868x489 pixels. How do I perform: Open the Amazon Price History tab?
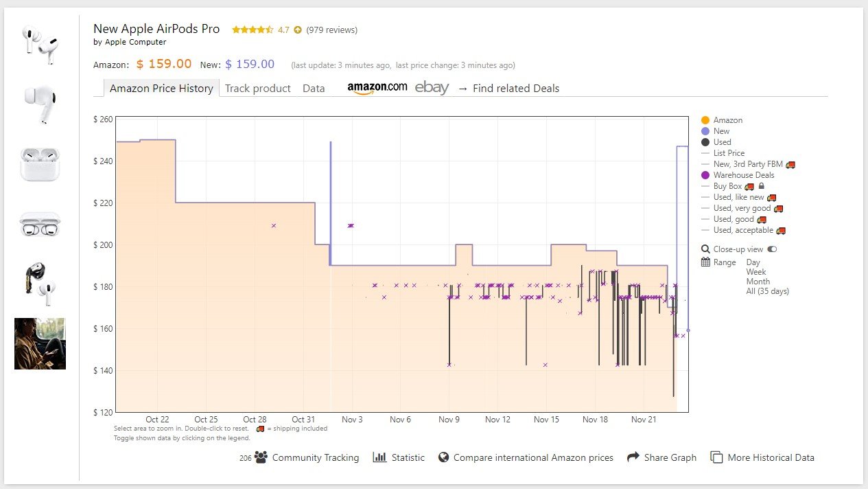161,88
